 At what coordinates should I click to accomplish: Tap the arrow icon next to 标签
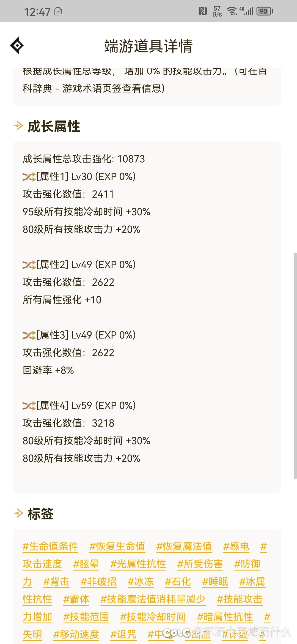(x=18, y=513)
